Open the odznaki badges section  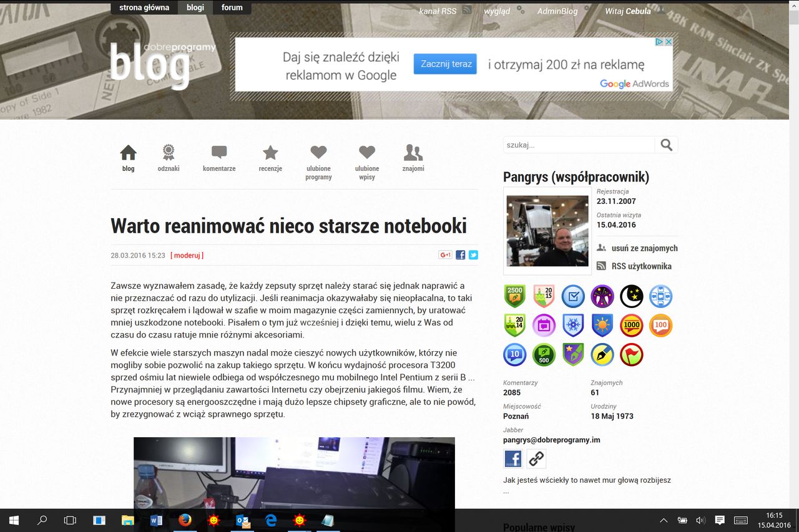(169, 158)
